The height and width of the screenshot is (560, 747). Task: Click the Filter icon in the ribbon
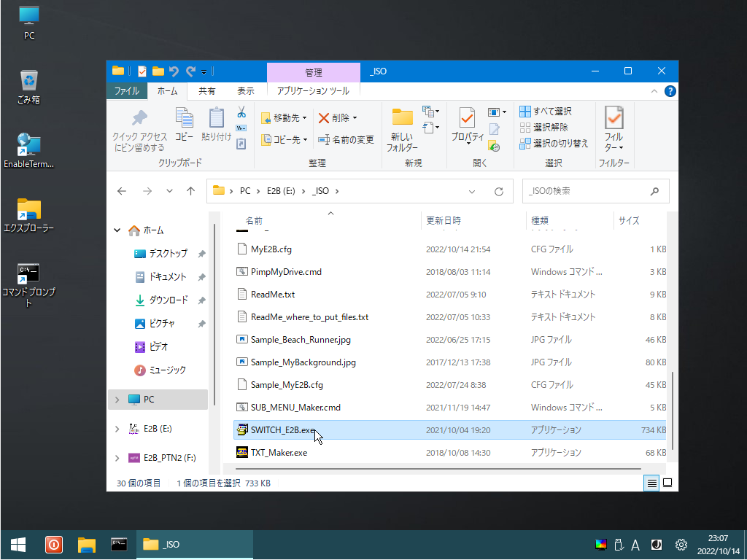pos(614,117)
